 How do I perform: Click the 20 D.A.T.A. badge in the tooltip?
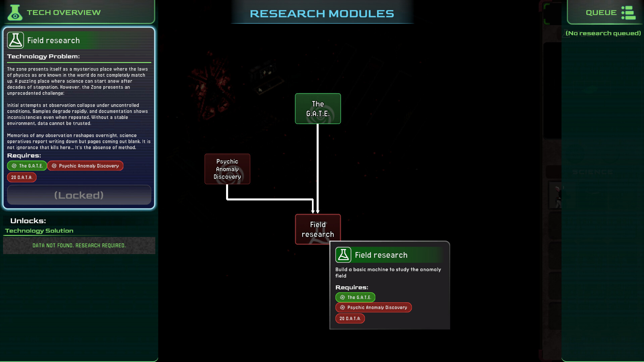pyautogui.click(x=350, y=318)
